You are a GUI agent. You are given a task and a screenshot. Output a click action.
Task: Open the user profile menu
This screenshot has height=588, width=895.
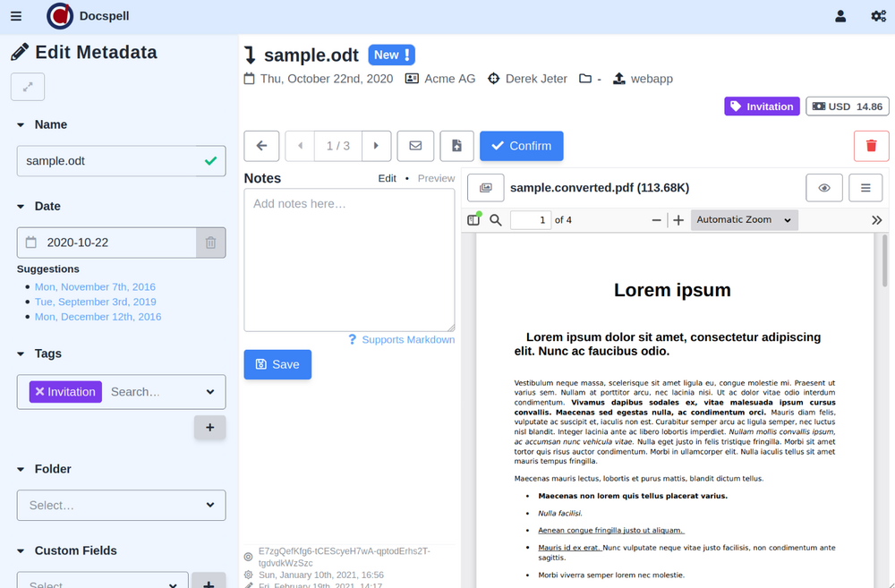(x=840, y=16)
